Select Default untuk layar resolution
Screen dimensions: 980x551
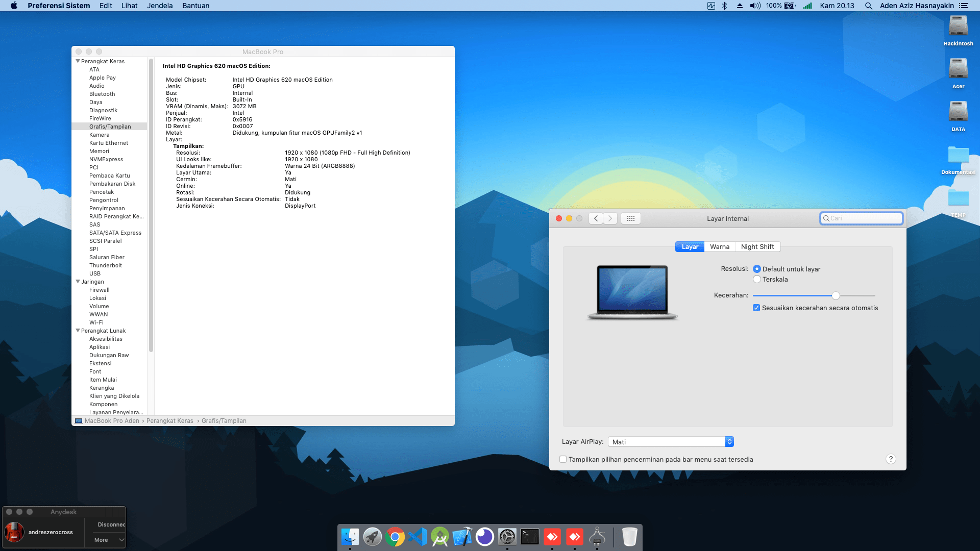pos(757,269)
